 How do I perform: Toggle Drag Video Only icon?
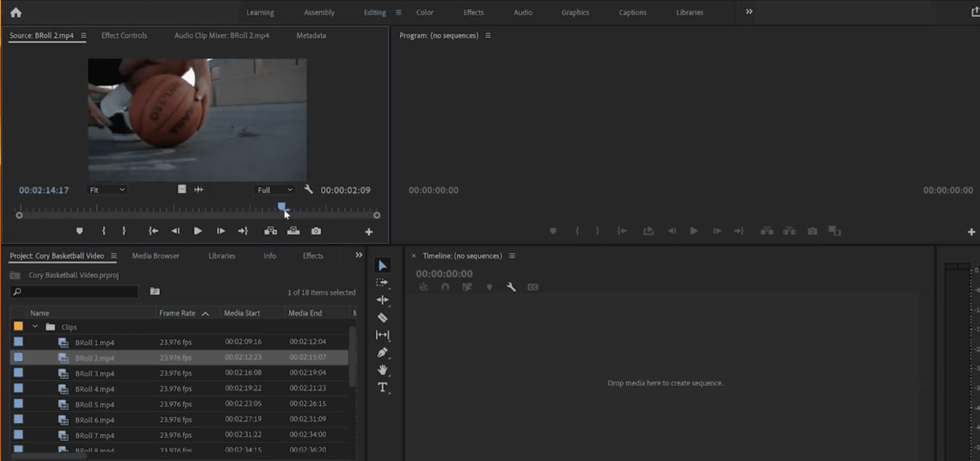coord(182,189)
